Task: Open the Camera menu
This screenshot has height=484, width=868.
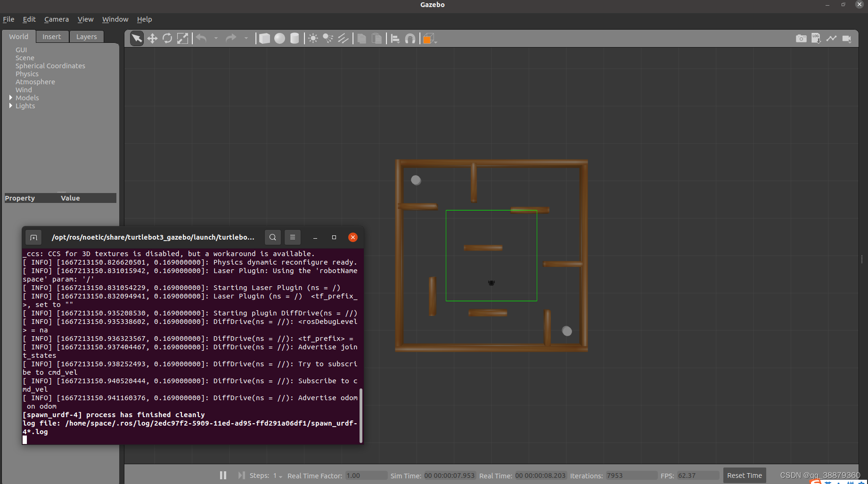Action: click(x=57, y=19)
